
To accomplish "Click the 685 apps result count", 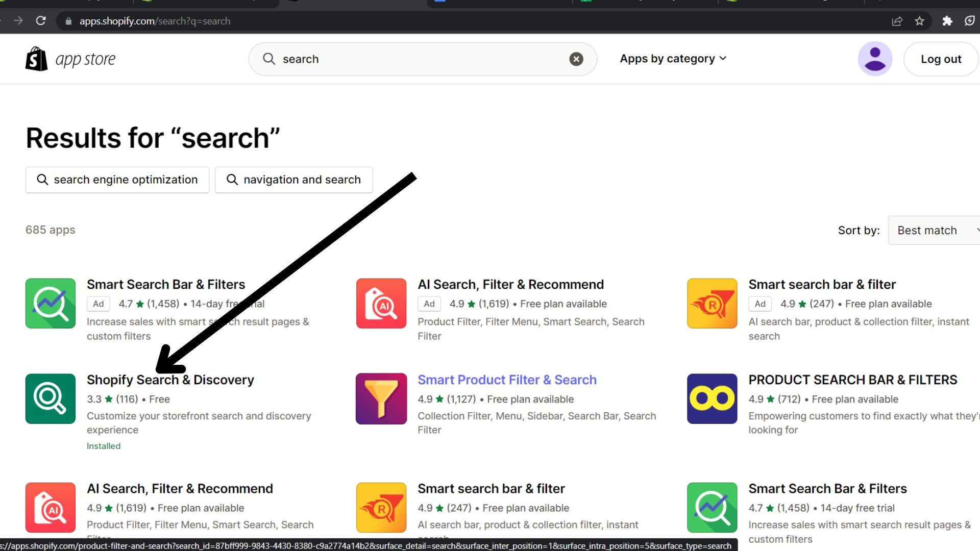I will click(50, 230).
